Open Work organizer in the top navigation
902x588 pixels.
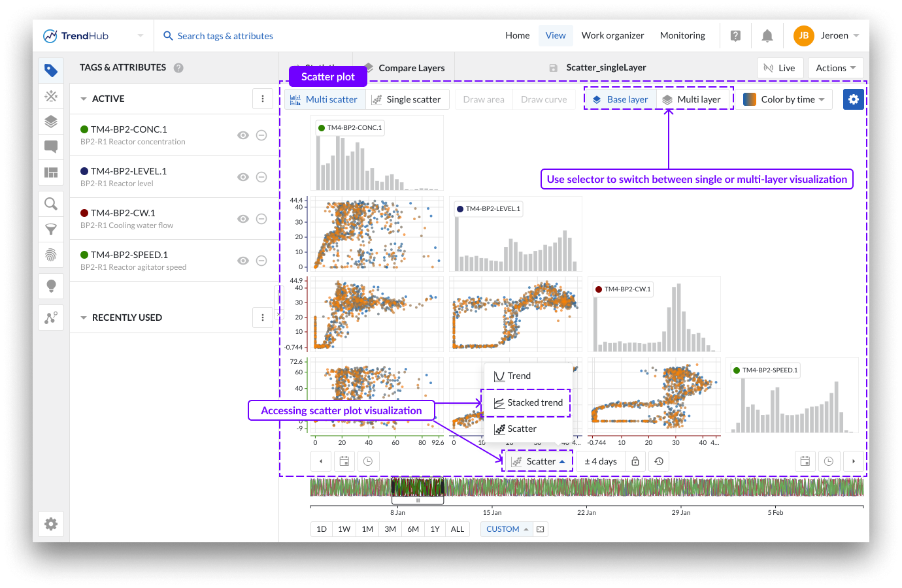(613, 36)
